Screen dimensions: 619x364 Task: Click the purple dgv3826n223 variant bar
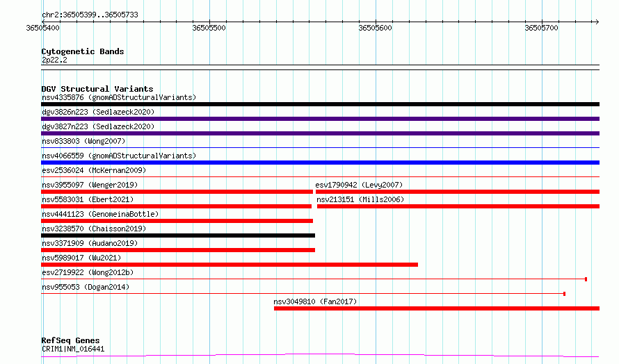pyautogui.click(x=320, y=119)
